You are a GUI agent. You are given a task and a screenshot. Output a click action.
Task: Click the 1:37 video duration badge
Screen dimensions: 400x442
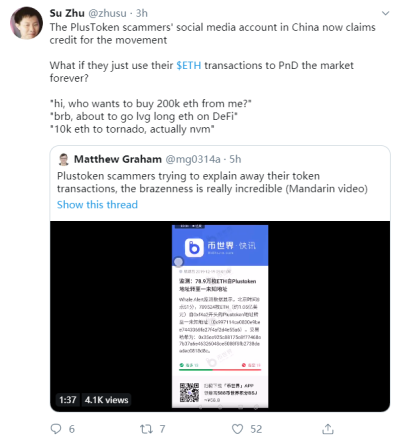[68, 400]
